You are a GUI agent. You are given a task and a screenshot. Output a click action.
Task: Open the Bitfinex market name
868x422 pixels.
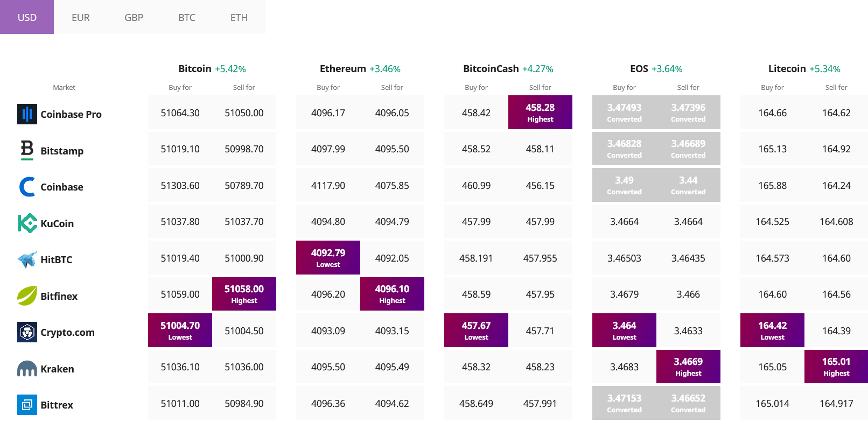59,296
